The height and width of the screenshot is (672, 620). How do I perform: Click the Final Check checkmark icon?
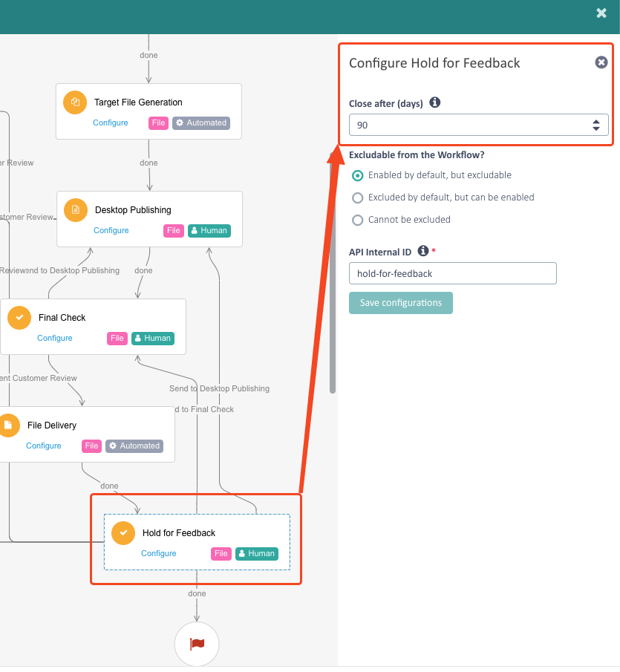(x=19, y=318)
